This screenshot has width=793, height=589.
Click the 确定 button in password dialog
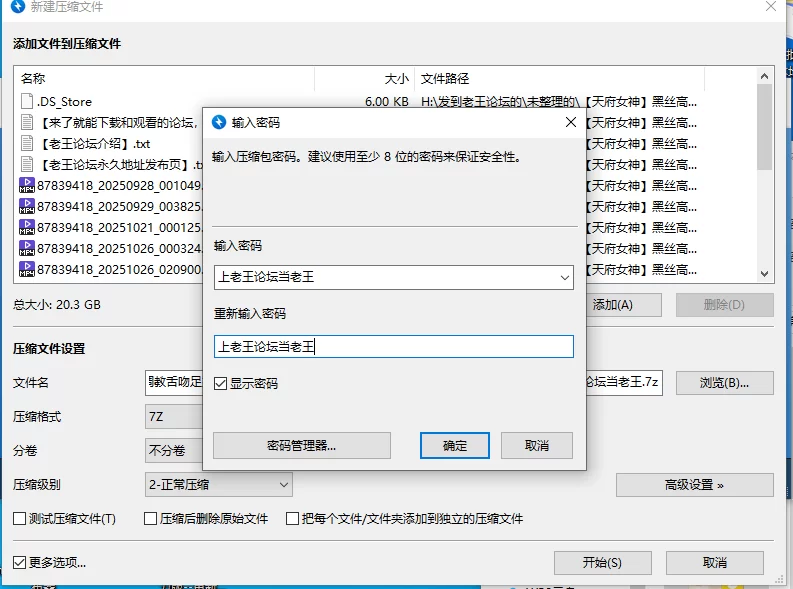tap(455, 445)
